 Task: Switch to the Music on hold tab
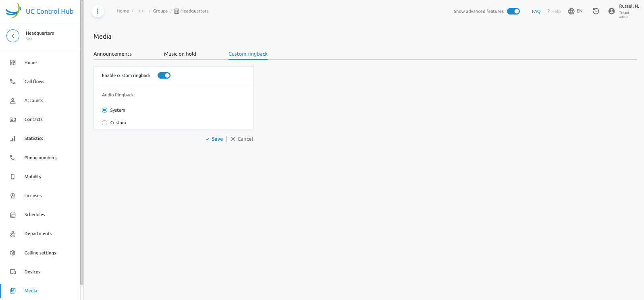tap(180, 54)
